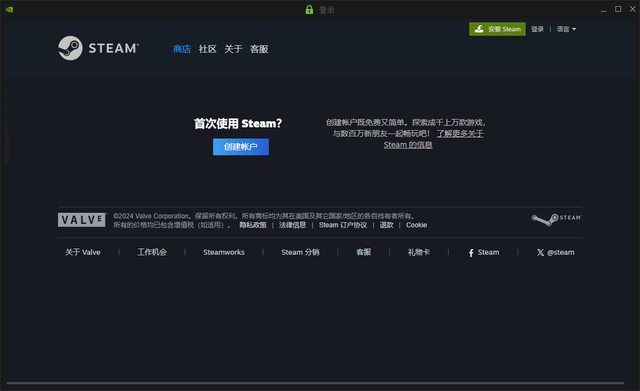640x391 pixels.
Task: Click the green NVIDIA icon in the title bar
Action: click(9, 9)
